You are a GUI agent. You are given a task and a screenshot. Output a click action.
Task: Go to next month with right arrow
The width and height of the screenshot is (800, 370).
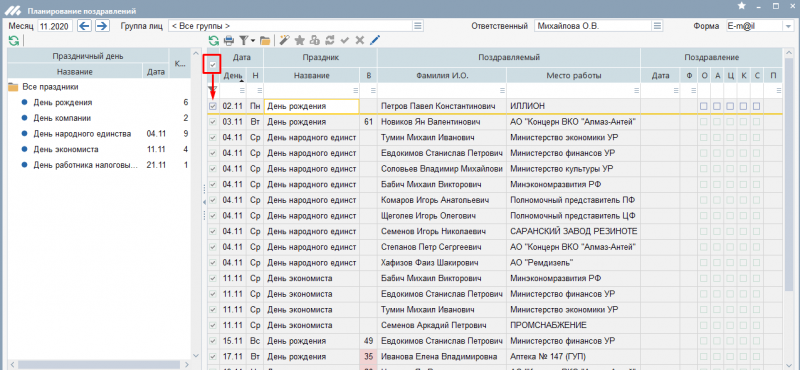(x=103, y=26)
